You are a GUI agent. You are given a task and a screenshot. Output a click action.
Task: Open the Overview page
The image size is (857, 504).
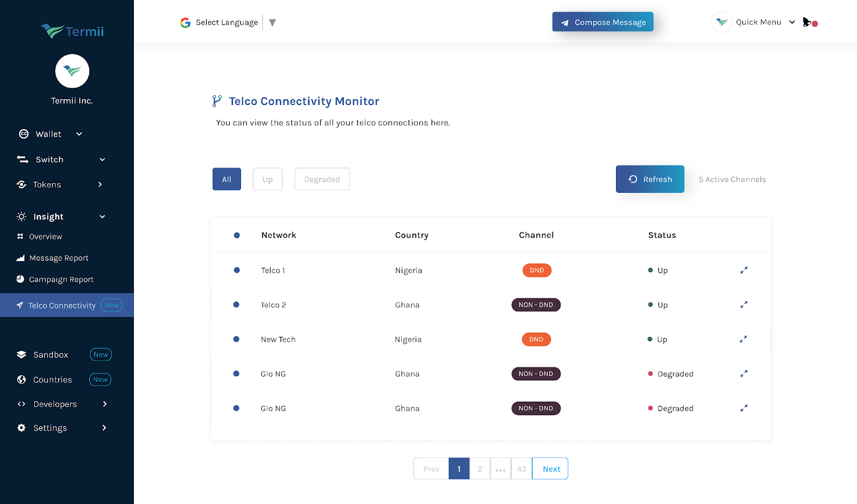tap(46, 236)
